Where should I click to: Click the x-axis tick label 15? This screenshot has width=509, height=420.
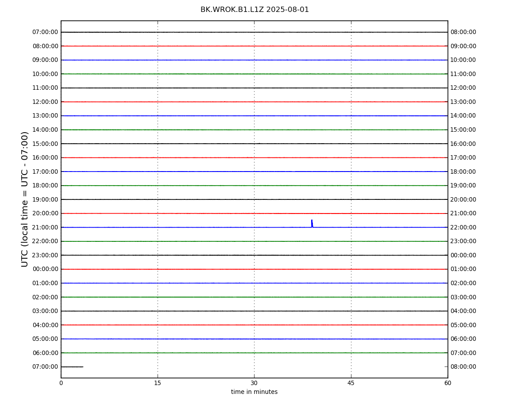158,383
